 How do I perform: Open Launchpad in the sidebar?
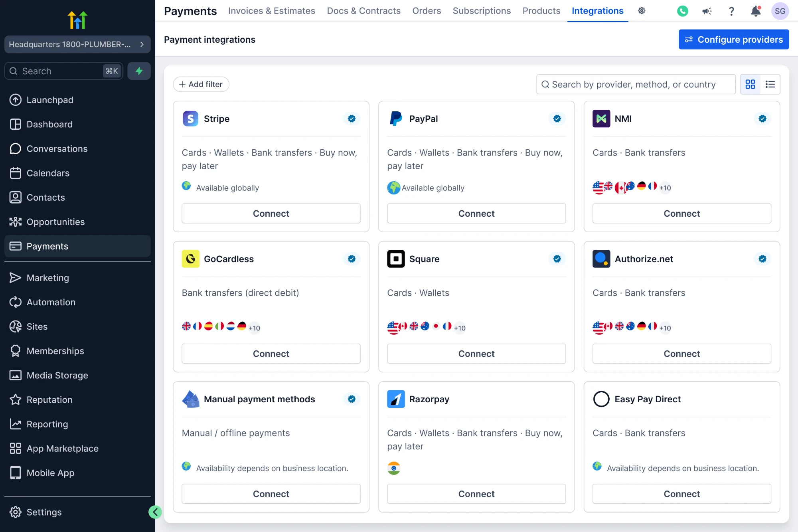pos(77,100)
